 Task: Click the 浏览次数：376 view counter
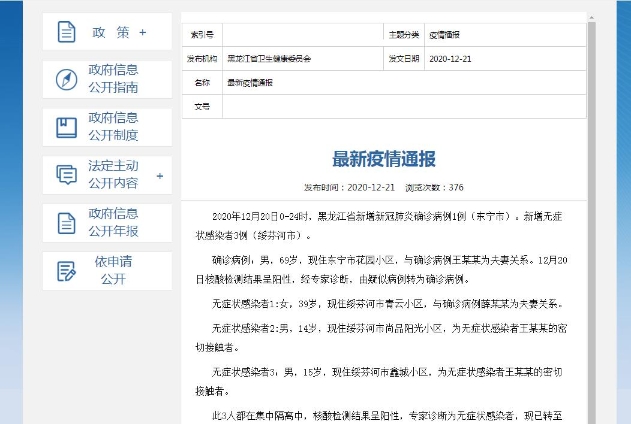tap(435, 187)
